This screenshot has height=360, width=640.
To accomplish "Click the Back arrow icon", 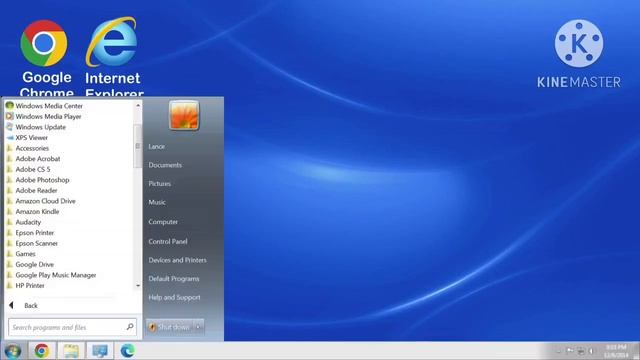I will [x=11, y=305].
